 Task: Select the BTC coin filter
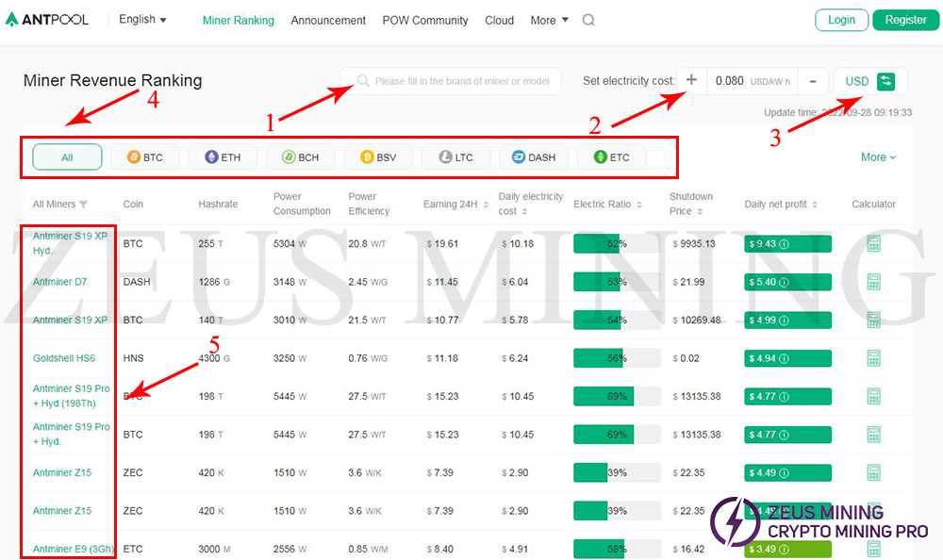(144, 157)
